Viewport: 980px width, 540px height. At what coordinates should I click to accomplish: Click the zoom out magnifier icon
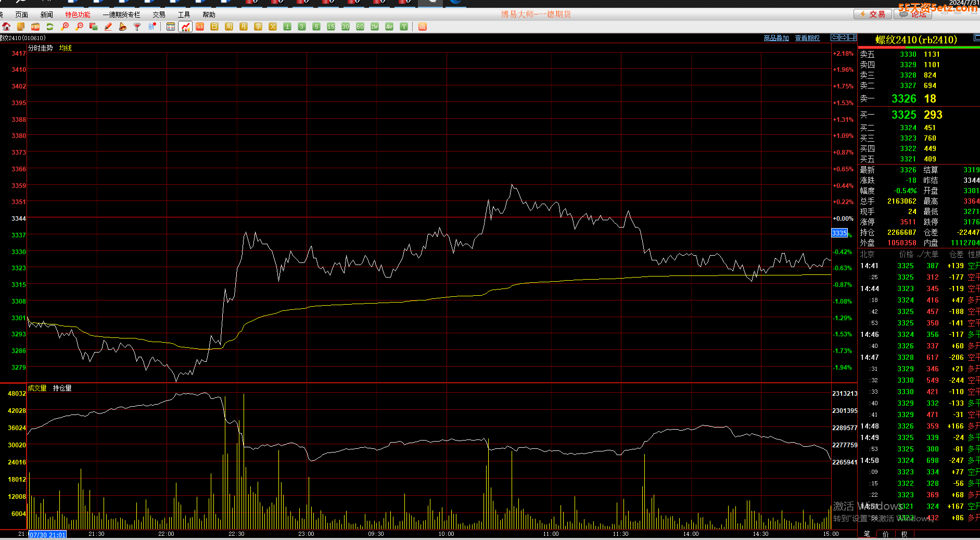pos(79,27)
